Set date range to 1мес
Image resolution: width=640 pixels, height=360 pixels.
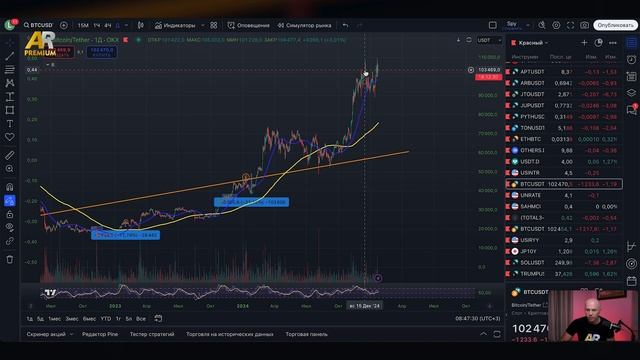coord(54,318)
